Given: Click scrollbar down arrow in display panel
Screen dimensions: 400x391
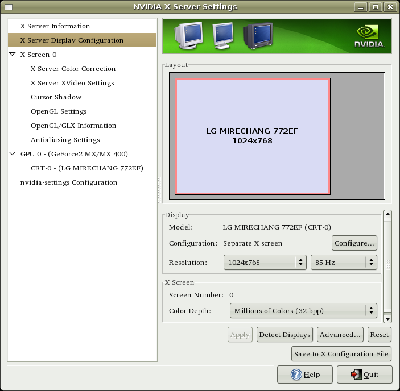Looking at the screenshot, I should [x=387, y=319].
